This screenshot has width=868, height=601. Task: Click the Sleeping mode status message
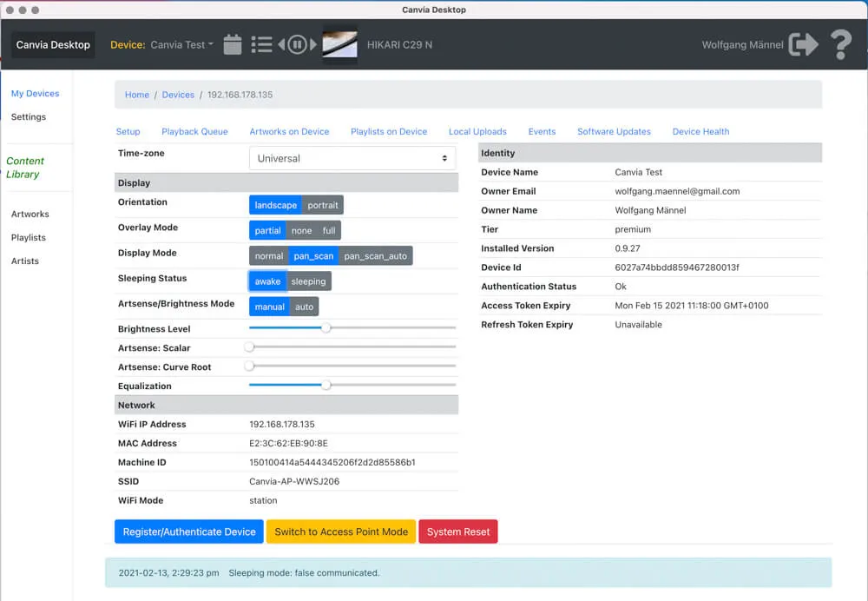pos(304,572)
